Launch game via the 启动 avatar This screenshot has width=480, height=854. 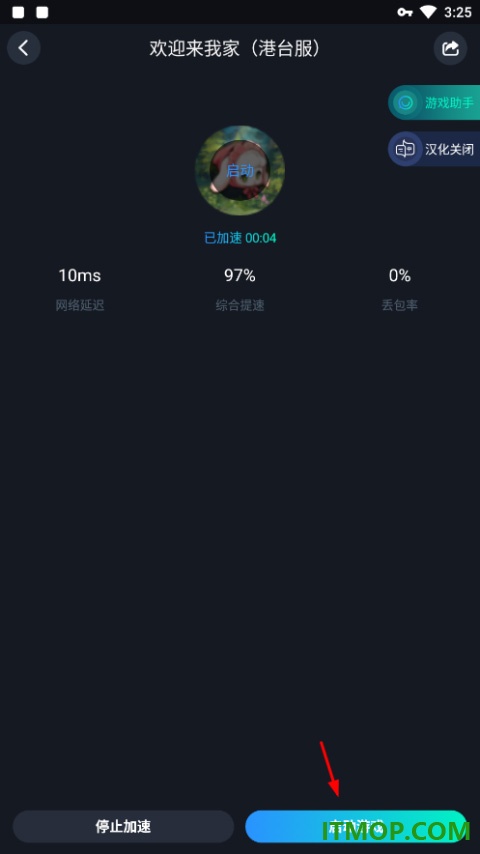pyautogui.click(x=240, y=170)
